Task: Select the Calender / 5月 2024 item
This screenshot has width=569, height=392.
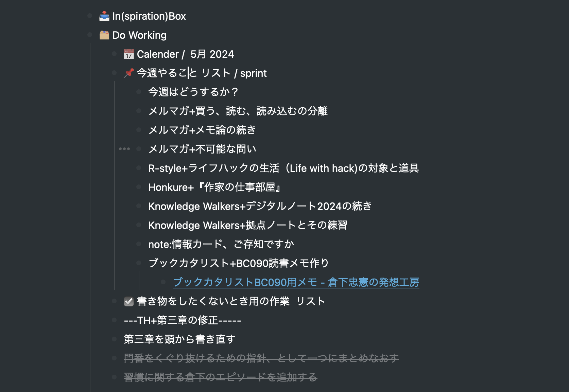Action: tap(185, 54)
